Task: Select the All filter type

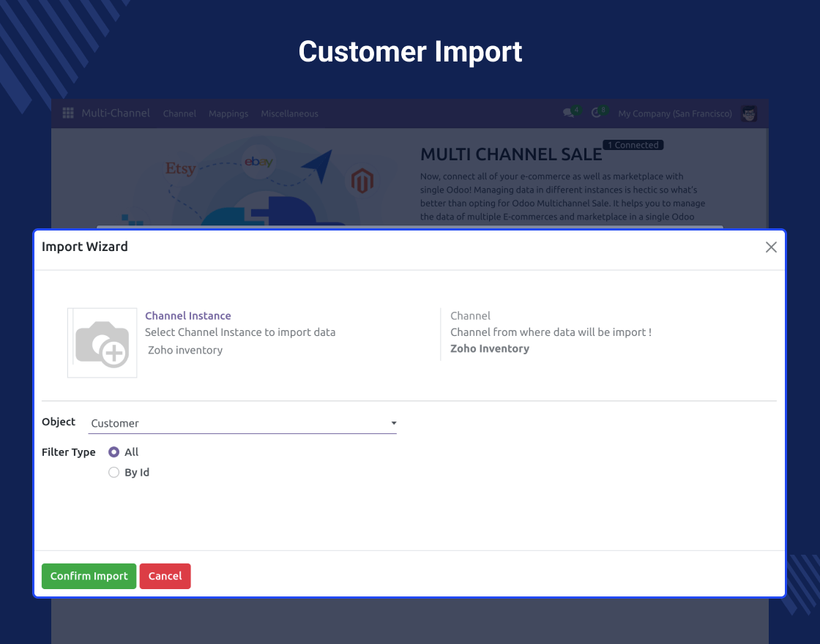Action: point(113,452)
